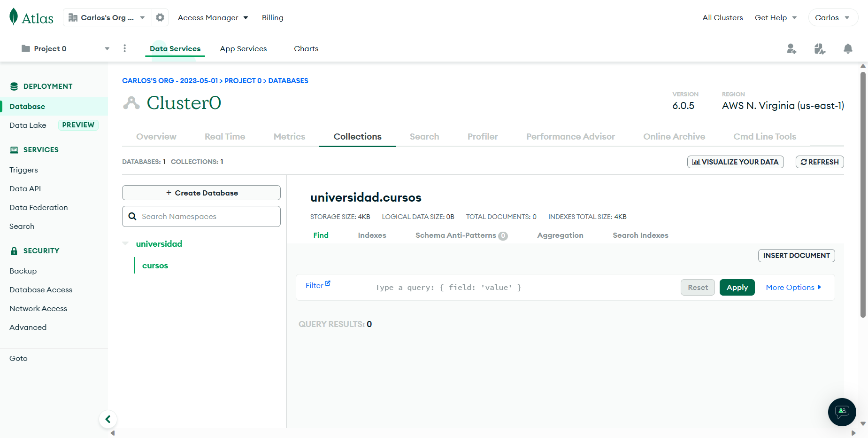Click the Insert Document button
This screenshot has width=868, height=438.
(796, 255)
